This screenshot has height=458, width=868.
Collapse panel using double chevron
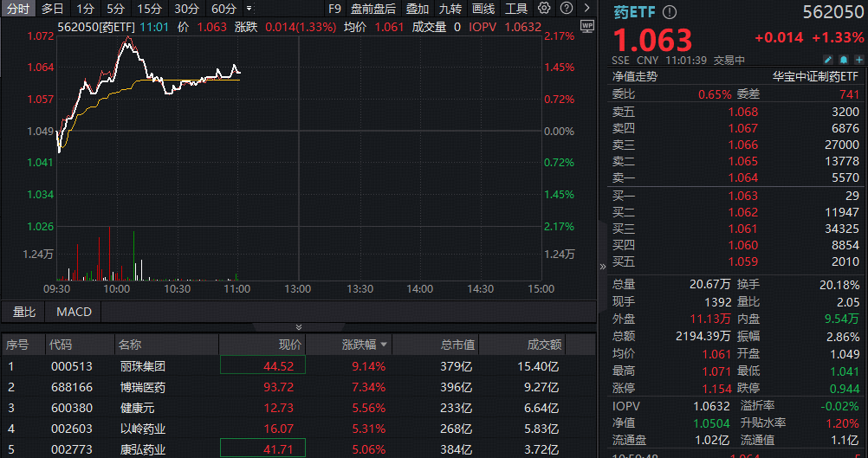click(x=299, y=327)
